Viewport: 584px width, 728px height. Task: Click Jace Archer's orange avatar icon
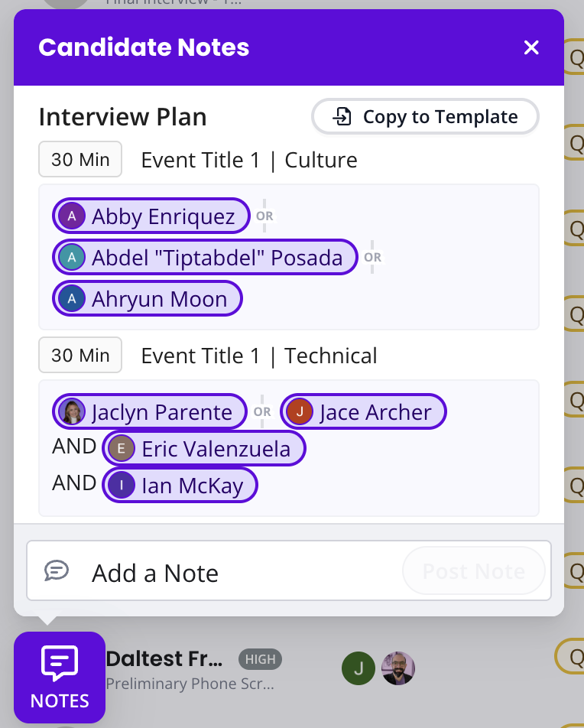[x=300, y=412]
